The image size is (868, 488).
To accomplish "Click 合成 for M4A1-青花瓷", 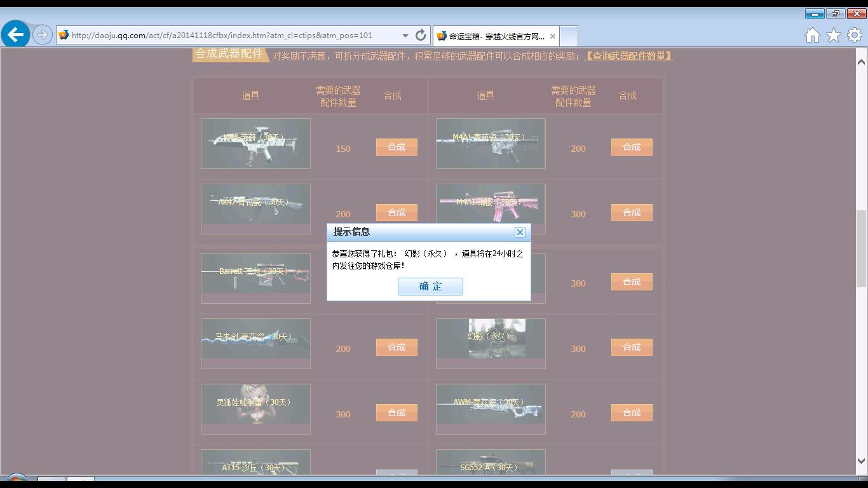I will click(632, 147).
